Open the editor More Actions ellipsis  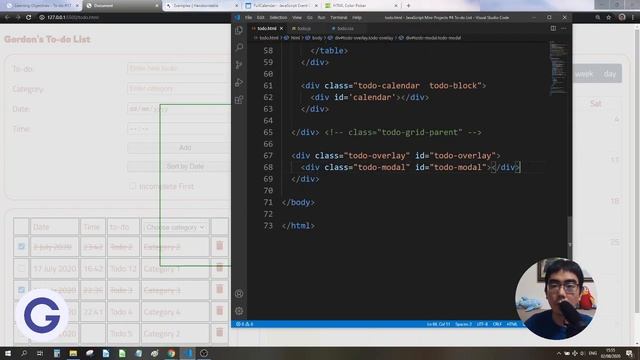[x=564, y=28]
